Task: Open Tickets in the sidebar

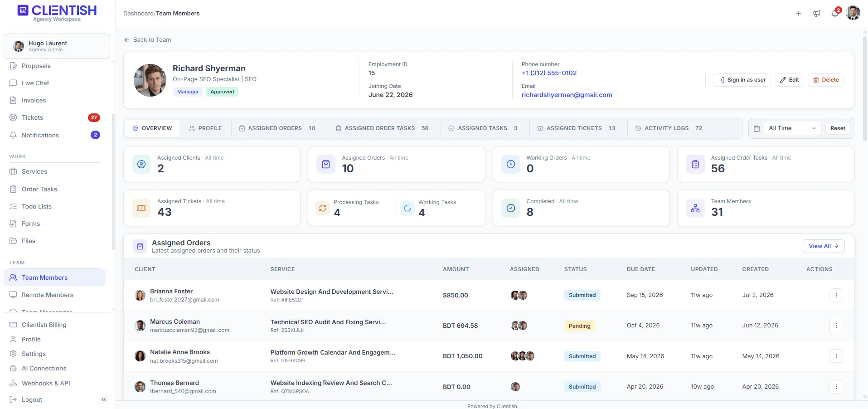Action: click(x=54, y=117)
